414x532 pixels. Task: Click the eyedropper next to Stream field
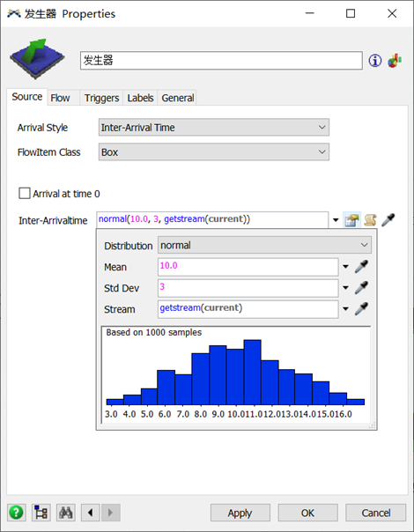pyautogui.click(x=361, y=309)
